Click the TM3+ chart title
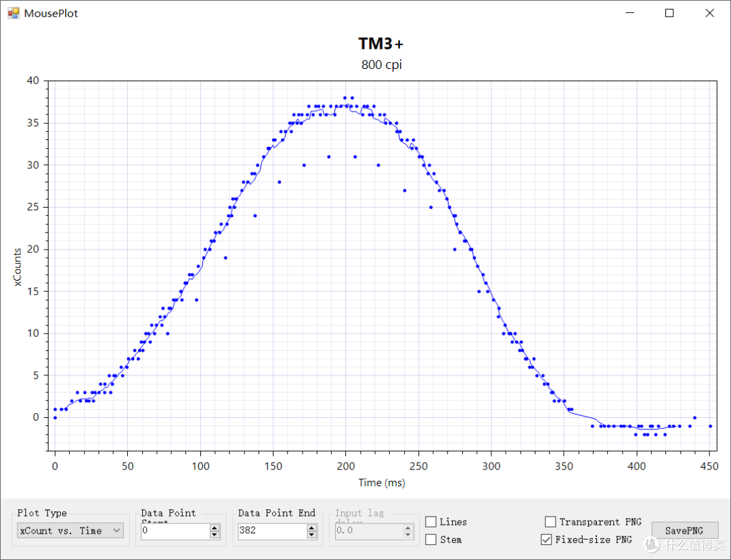 click(381, 44)
